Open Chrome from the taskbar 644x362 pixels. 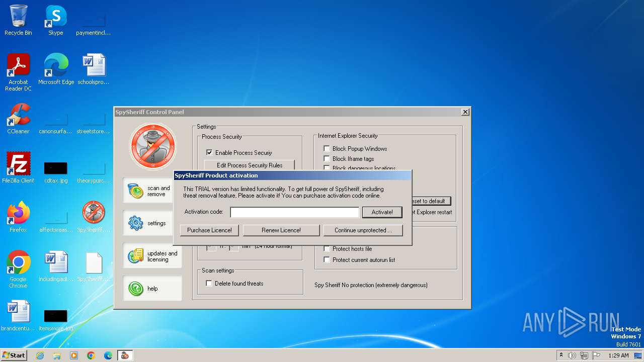pos(91,355)
